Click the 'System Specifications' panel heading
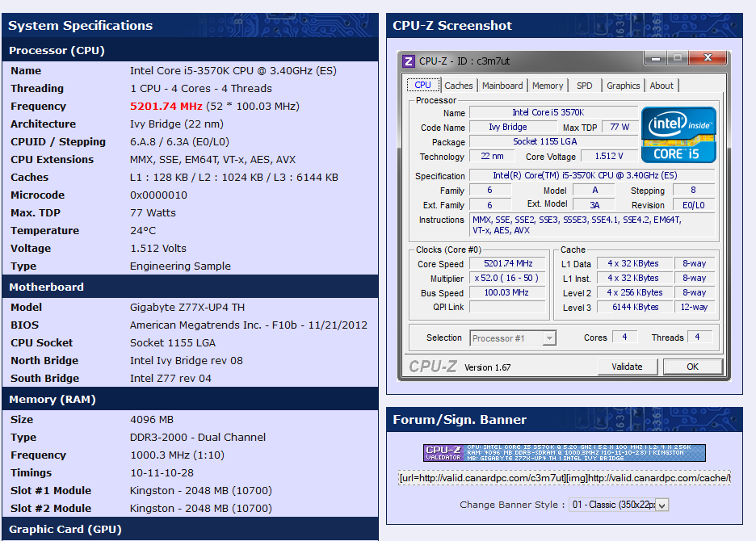Image resolution: width=756 pixels, height=541 pixels. point(80,26)
